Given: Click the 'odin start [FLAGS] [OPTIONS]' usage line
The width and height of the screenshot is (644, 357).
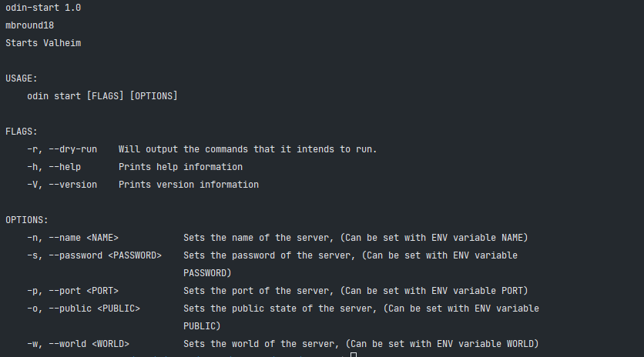Looking at the screenshot, I should pos(102,96).
